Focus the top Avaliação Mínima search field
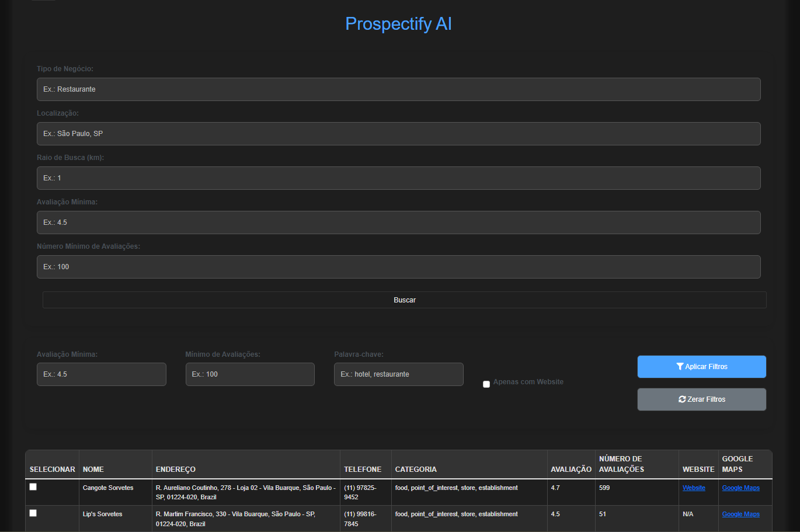Screen dimensions: 800x532 coord(398,222)
